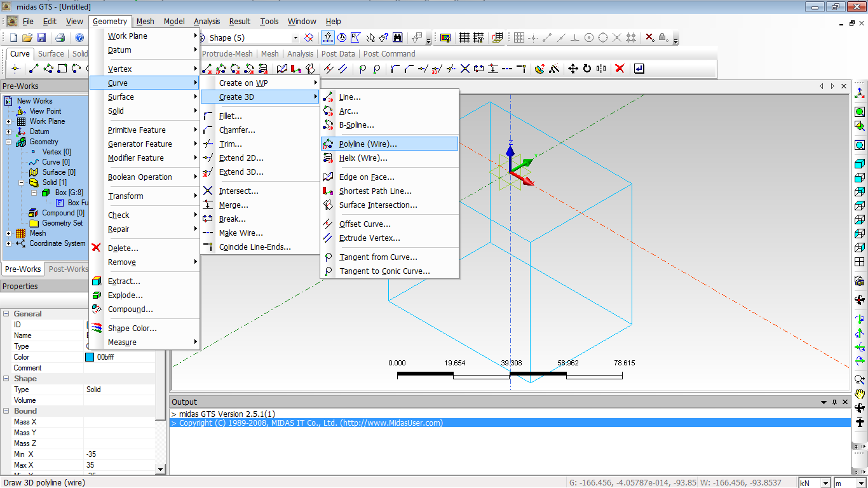Switch to the Surface toolbar tab

point(51,54)
